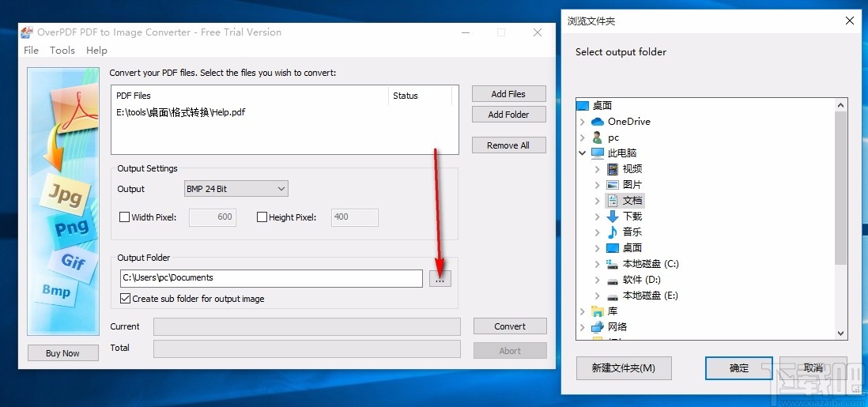The width and height of the screenshot is (868, 407).
Task: Click the 下载 download arrow icon
Action: click(x=612, y=217)
